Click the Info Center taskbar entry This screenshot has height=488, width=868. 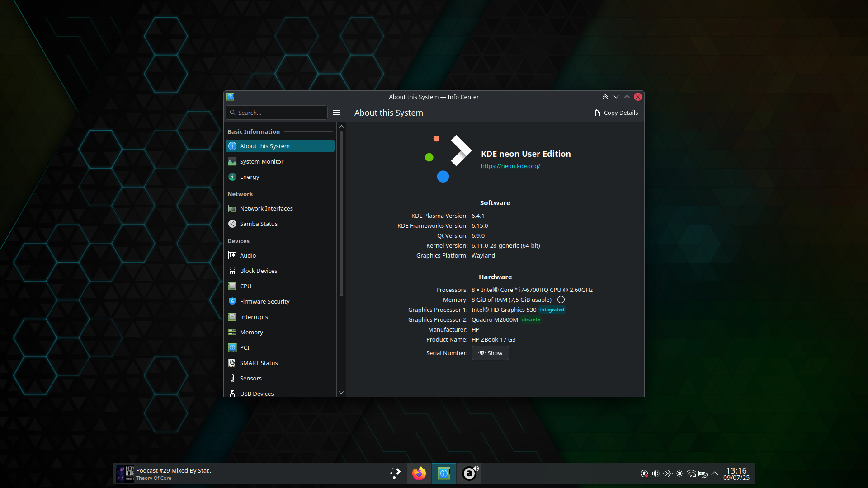pyautogui.click(x=444, y=474)
